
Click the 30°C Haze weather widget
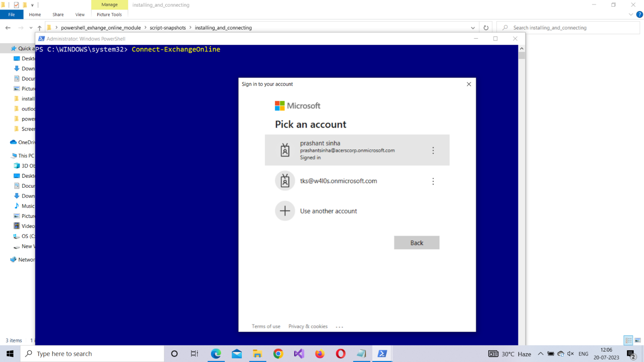point(510,354)
